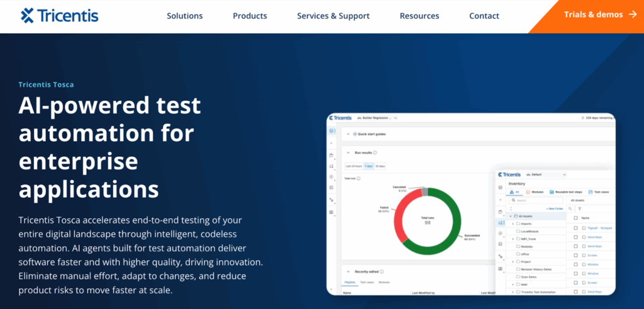Open the Services & Support menu
Viewport: 644px width, 309px height.
[333, 16]
